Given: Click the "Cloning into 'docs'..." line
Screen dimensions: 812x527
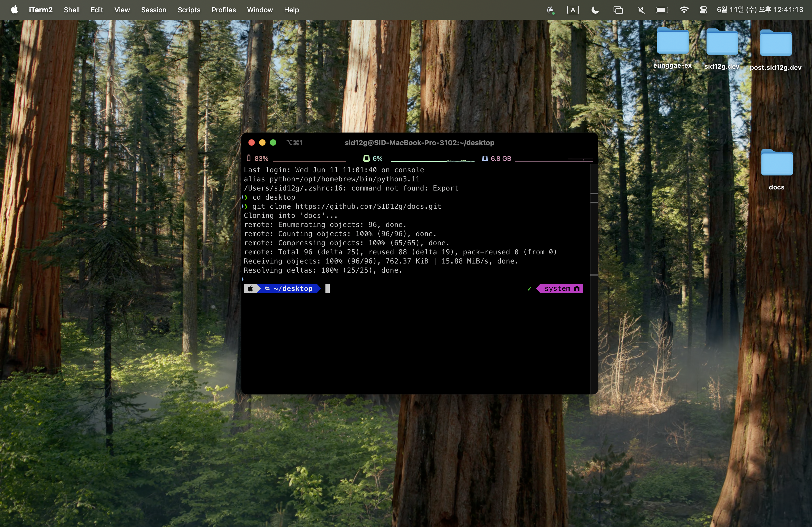Looking at the screenshot, I should [x=291, y=216].
